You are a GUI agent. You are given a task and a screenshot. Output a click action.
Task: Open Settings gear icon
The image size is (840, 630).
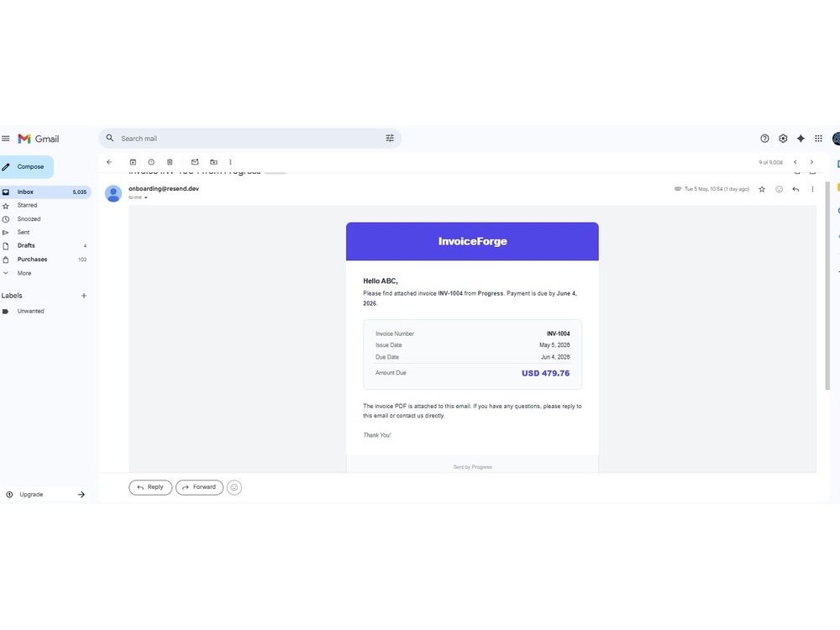[783, 139]
